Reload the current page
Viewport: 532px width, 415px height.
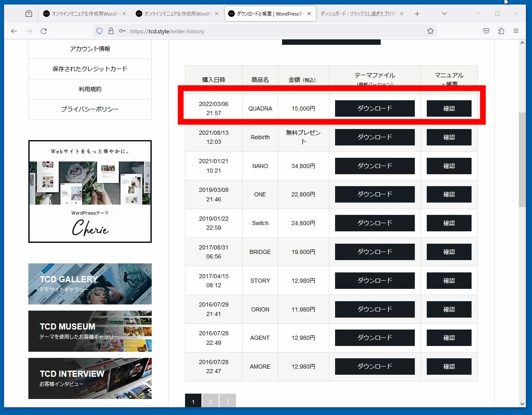44,31
